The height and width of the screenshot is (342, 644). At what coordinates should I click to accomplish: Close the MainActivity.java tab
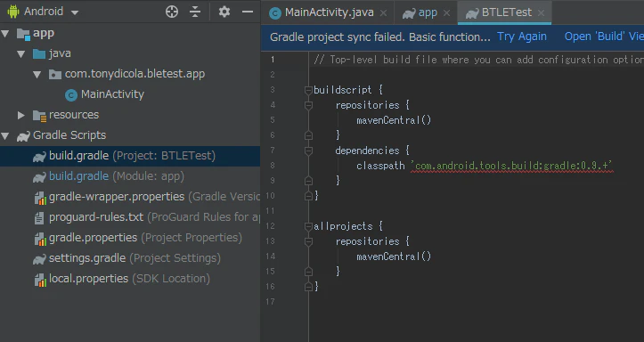383,13
